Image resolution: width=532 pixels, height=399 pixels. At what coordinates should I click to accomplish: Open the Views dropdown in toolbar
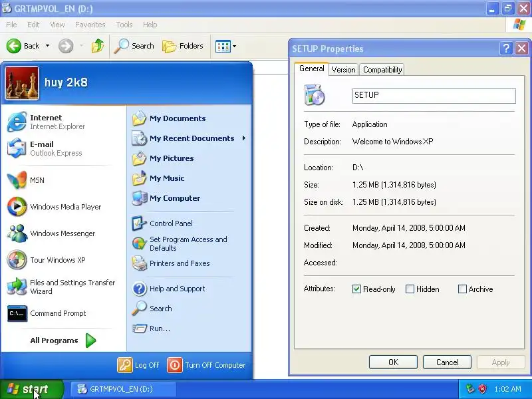click(x=235, y=46)
